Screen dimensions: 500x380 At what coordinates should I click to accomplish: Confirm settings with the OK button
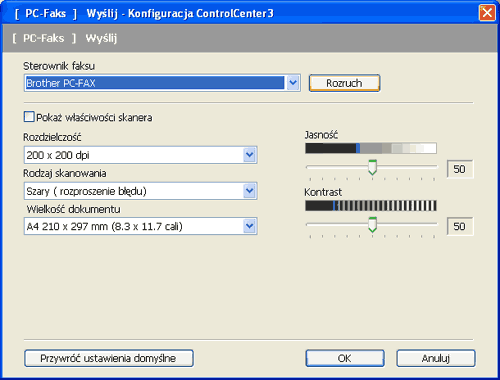[x=345, y=358]
